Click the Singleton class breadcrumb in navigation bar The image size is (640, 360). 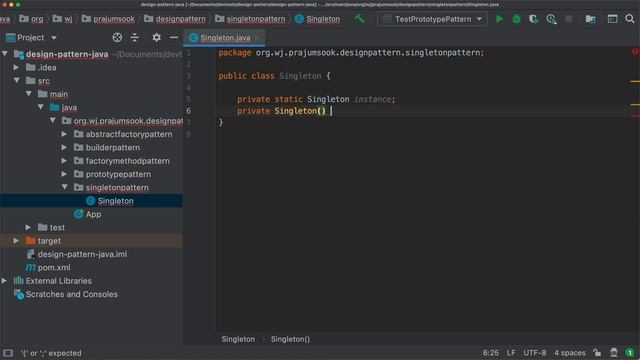pyautogui.click(x=317, y=19)
